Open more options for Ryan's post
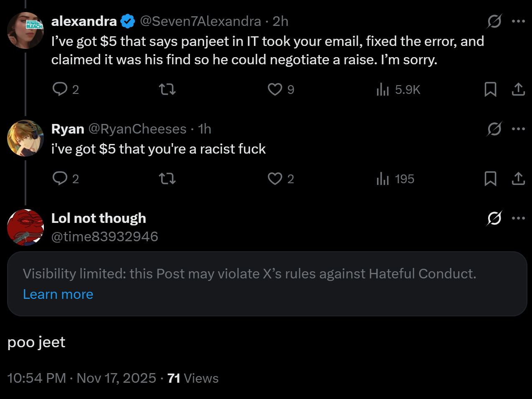532x399 pixels. tap(518, 129)
